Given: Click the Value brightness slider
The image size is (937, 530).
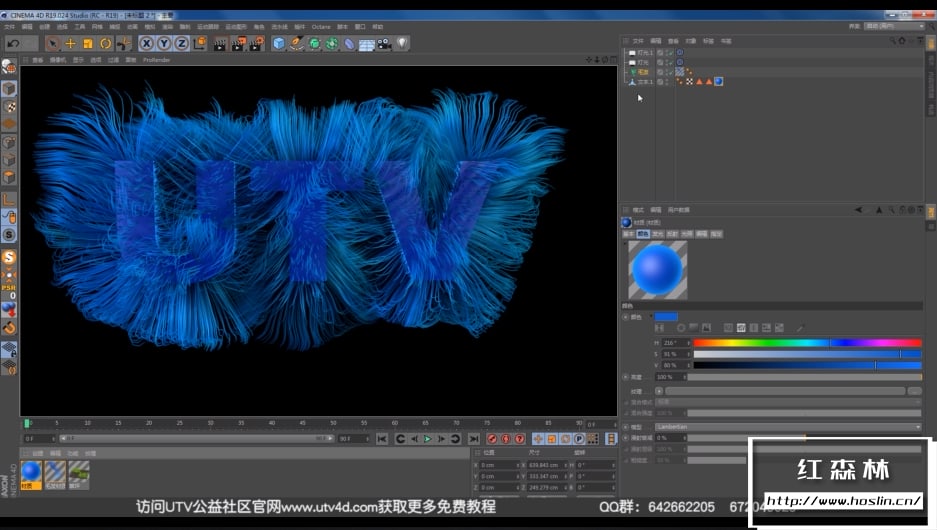Looking at the screenshot, I should [807, 365].
